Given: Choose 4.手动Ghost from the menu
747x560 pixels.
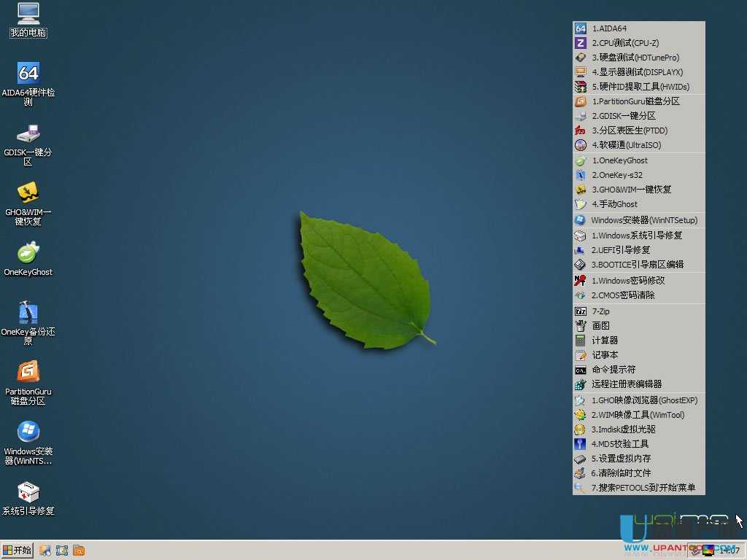Looking at the screenshot, I should 614,204.
